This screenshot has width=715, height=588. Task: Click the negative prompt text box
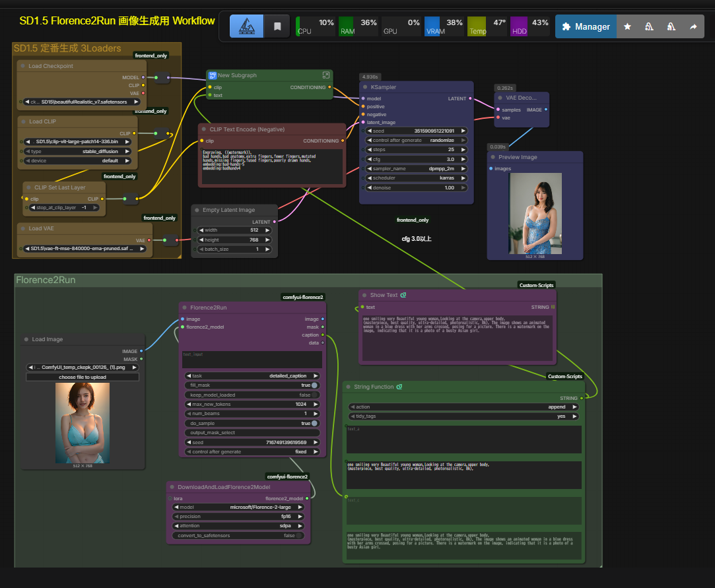[271, 166]
